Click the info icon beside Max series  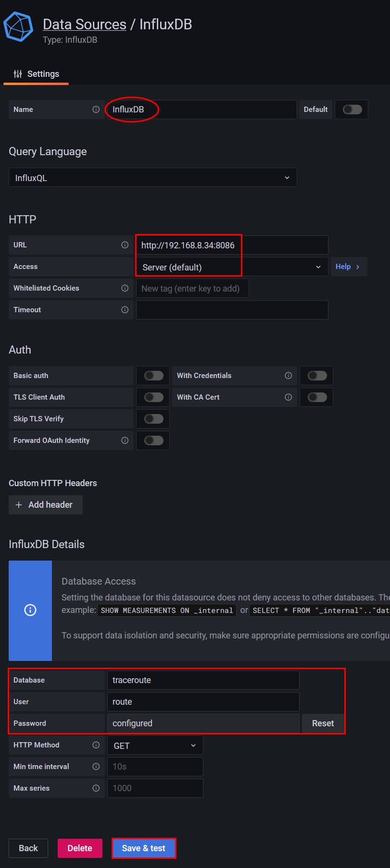pos(96,788)
